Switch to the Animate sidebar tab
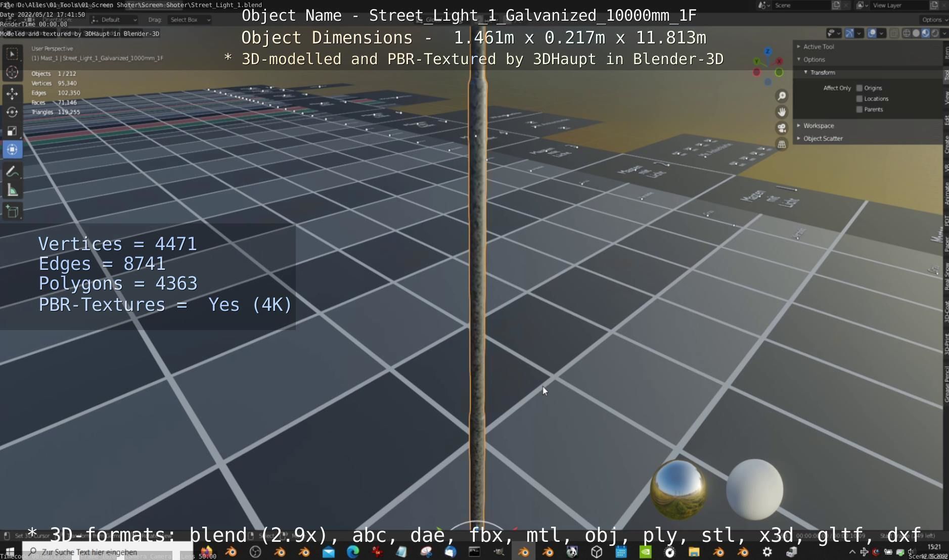Screen dimensions: 949x560 946,194
